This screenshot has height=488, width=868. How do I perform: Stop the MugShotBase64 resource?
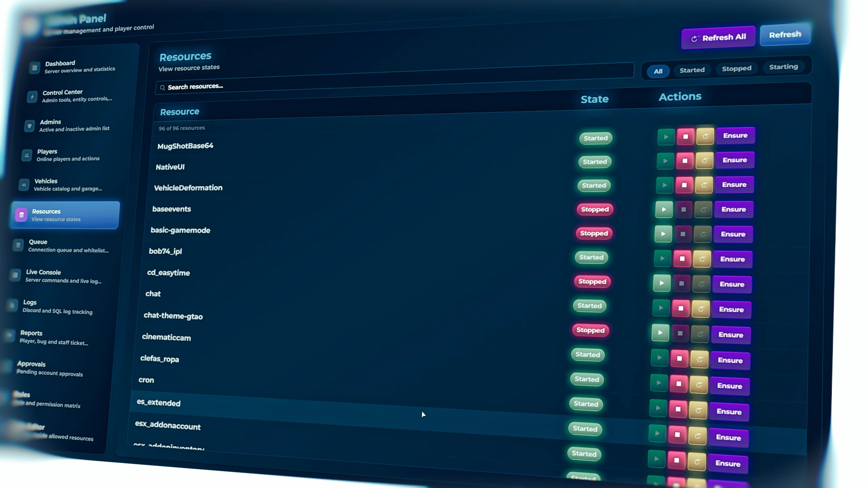(685, 136)
